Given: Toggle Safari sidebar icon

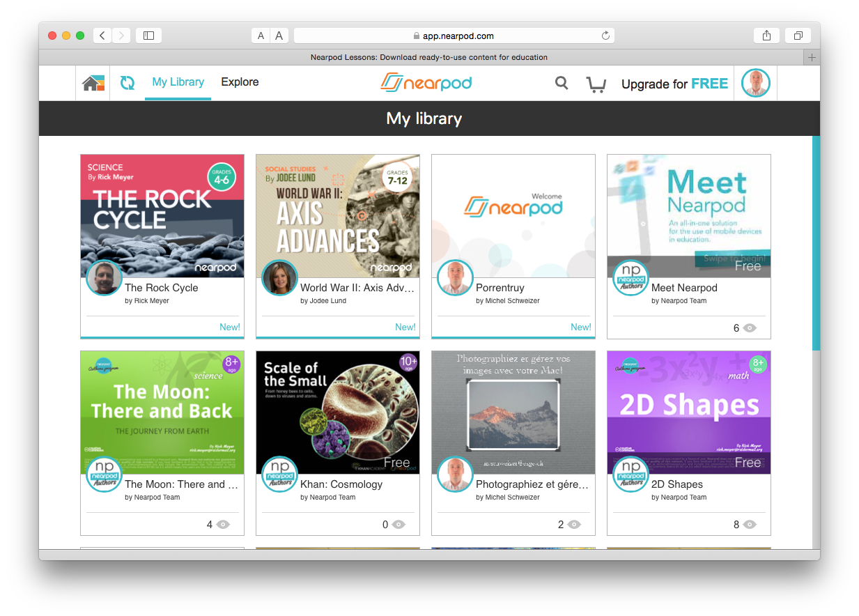Looking at the screenshot, I should coord(148,36).
